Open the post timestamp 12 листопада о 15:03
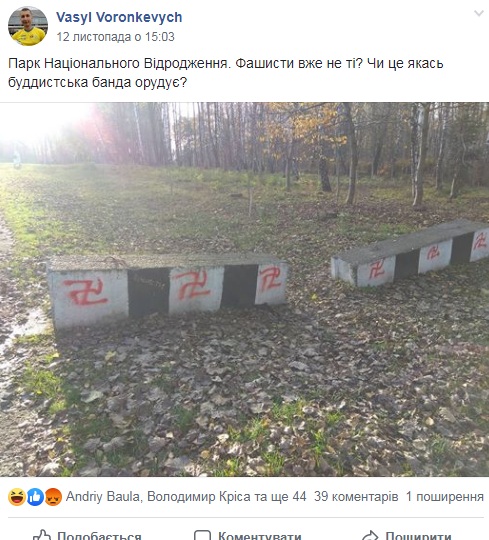Image resolution: width=489 pixels, height=540 pixels. pyautogui.click(x=115, y=37)
